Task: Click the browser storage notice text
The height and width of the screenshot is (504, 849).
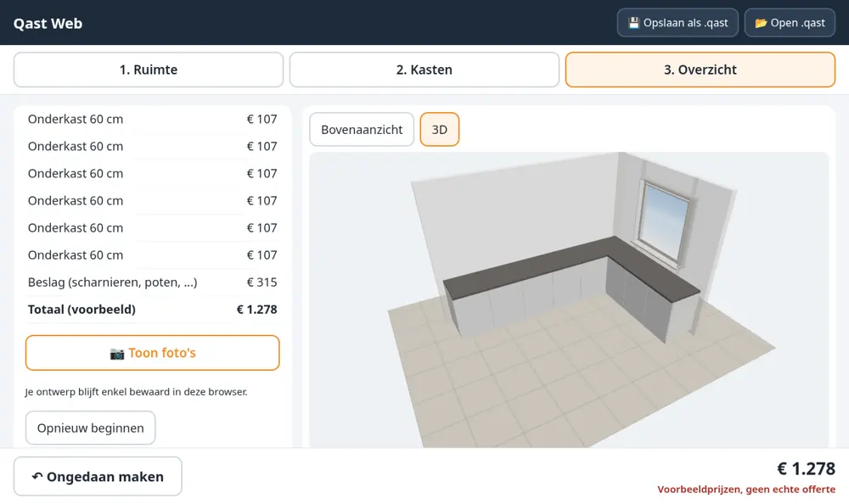Action: point(136,392)
